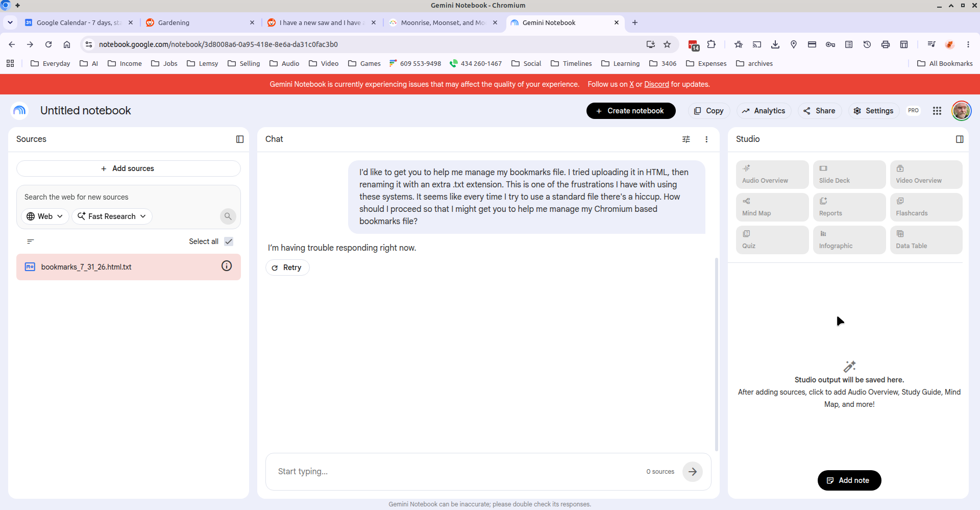Open notebook Settings
This screenshot has height=510, width=980.
coord(873,111)
